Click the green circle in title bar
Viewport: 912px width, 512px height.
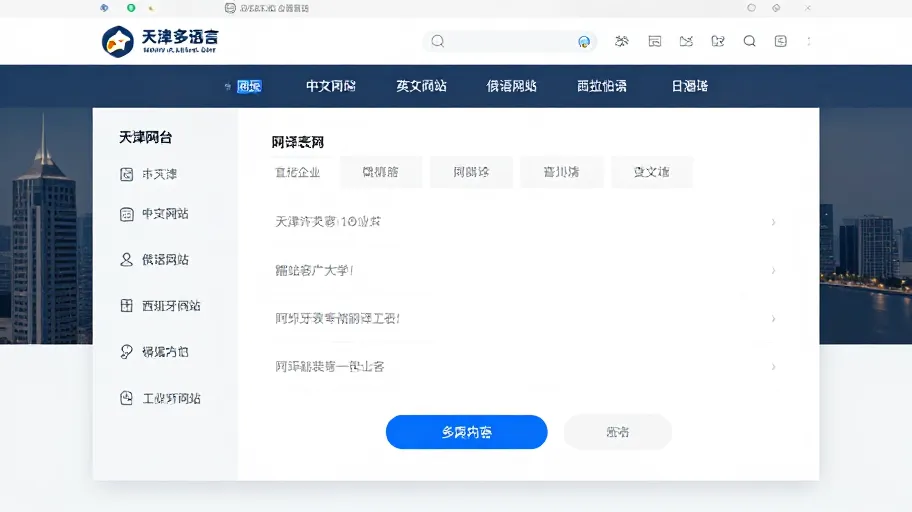click(131, 8)
